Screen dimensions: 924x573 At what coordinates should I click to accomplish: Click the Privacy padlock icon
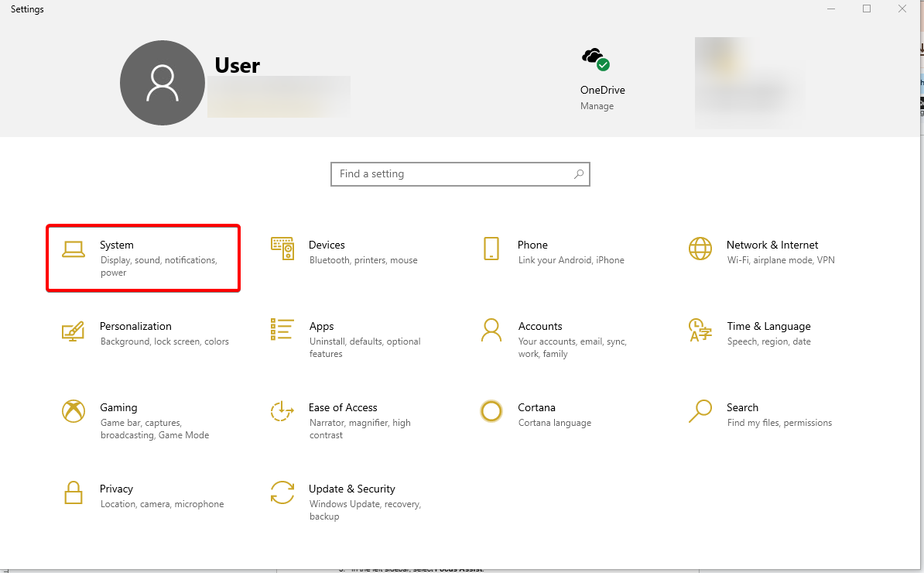click(x=73, y=492)
